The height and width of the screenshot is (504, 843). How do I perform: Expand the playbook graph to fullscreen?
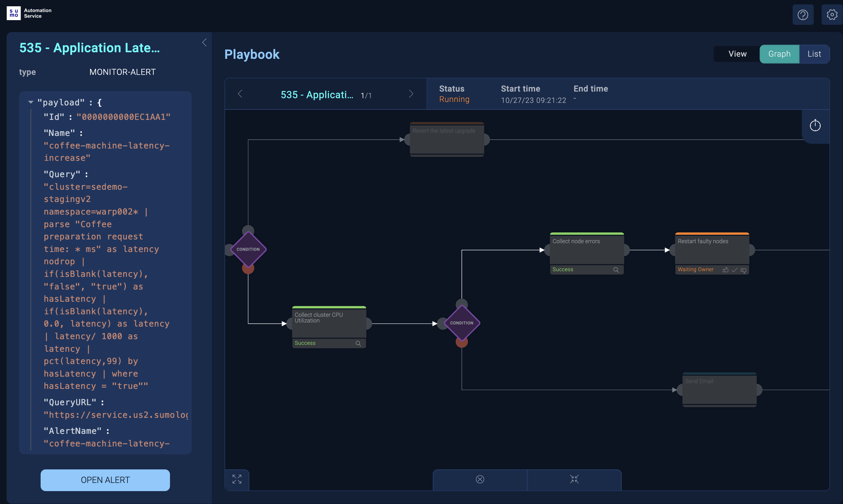pos(237,479)
